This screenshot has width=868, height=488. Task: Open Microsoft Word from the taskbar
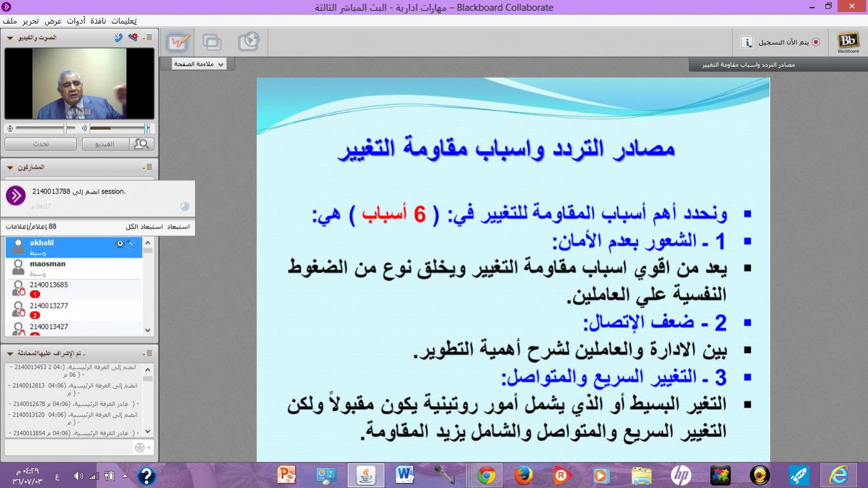coord(405,475)
